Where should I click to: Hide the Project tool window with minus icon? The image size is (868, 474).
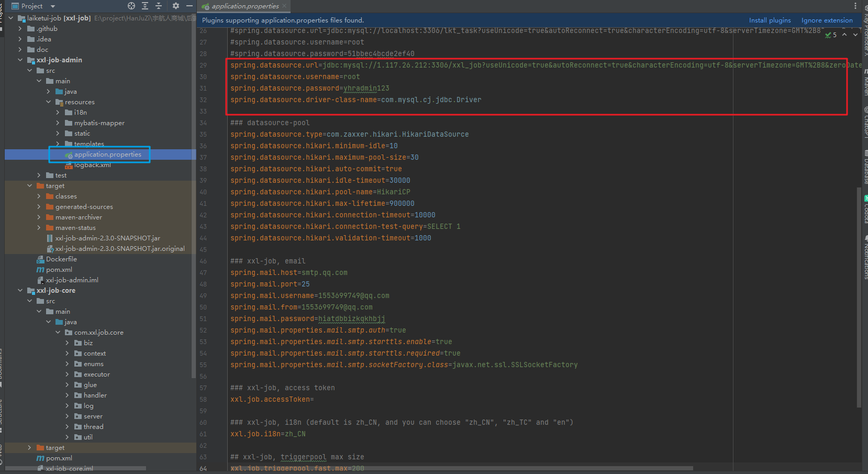click(190, 6)
